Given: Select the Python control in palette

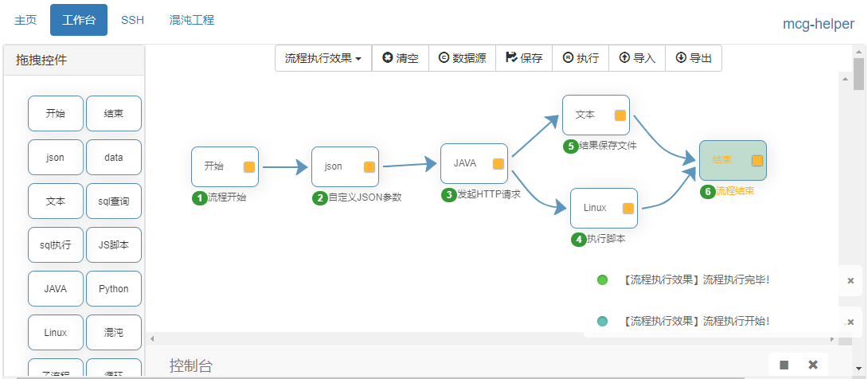Looking at the screenshot, I should [114, 289].
